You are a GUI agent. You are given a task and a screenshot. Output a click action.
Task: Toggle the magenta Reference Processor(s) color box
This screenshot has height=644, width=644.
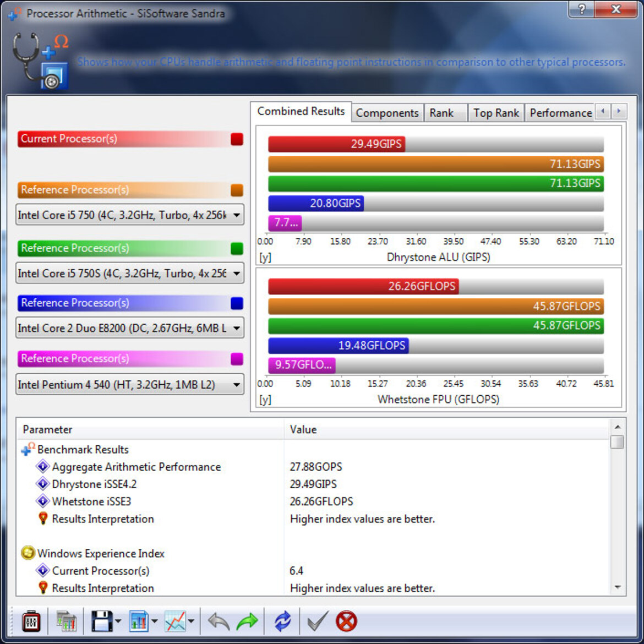click(x=237, y=359)
